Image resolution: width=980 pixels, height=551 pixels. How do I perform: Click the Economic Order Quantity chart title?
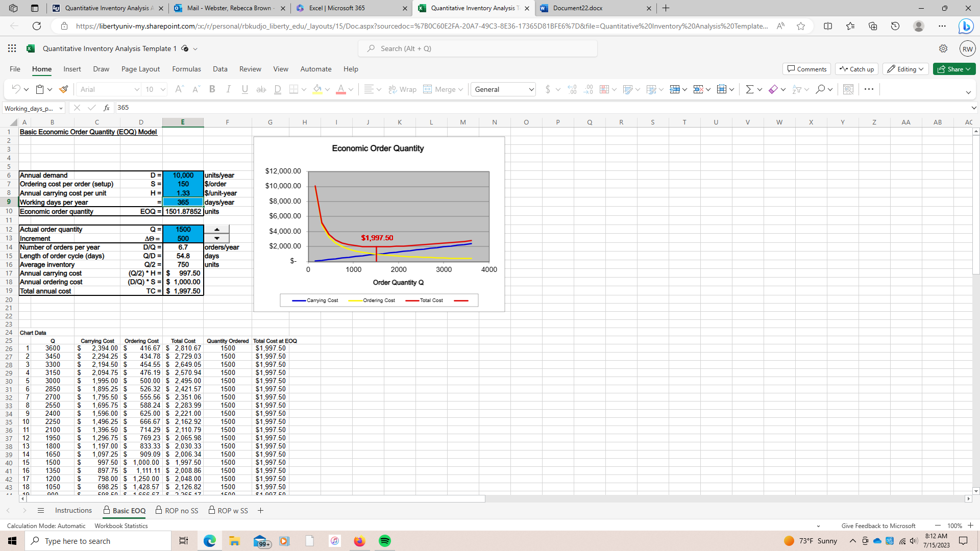tap(378, 148)
